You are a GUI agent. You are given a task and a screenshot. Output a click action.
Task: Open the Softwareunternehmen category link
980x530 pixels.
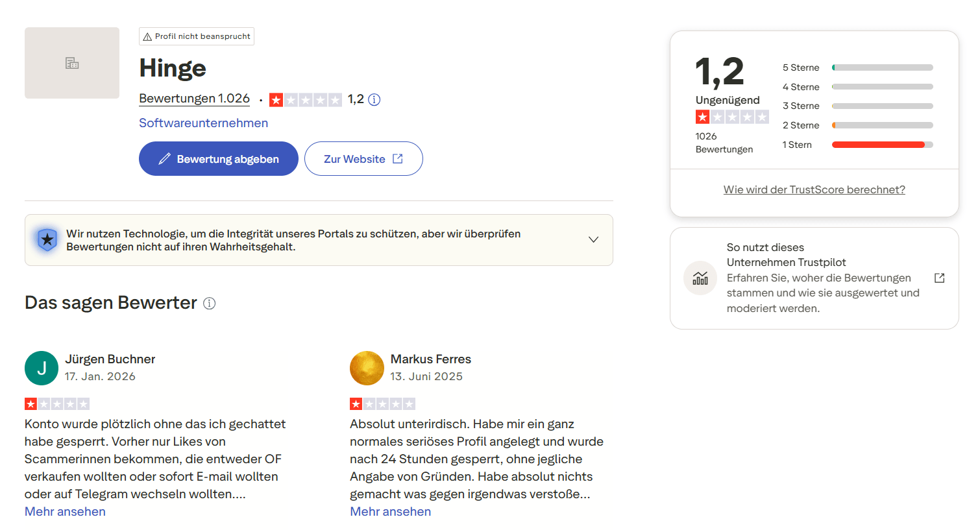click(x=203, y=123)
